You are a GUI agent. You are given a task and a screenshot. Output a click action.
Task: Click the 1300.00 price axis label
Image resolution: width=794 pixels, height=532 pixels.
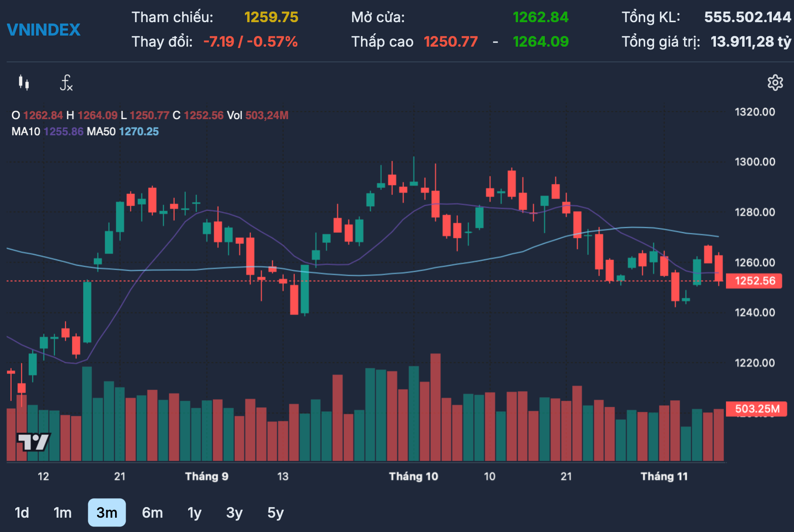point(755,162)
